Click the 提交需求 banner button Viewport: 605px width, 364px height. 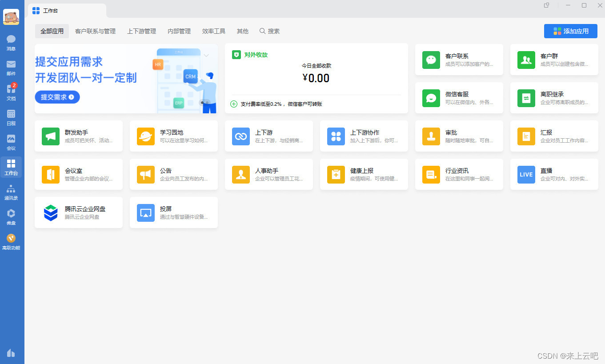tap(57, 97)
